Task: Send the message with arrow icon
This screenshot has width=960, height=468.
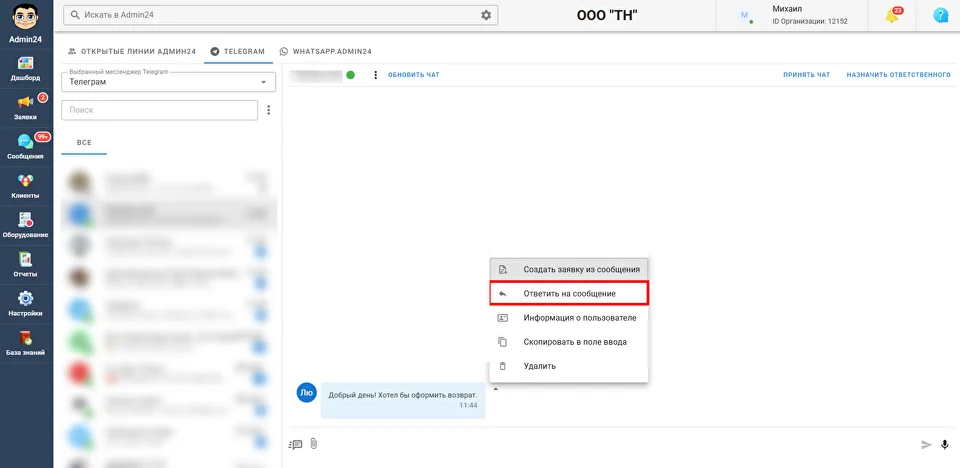Action: pos(926,445)
